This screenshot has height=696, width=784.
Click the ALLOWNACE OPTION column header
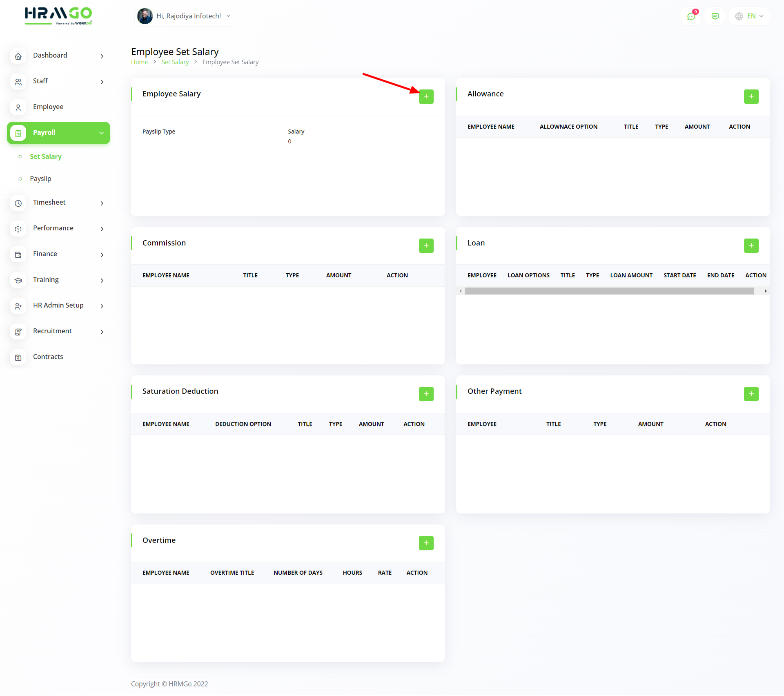pos(568,127)
